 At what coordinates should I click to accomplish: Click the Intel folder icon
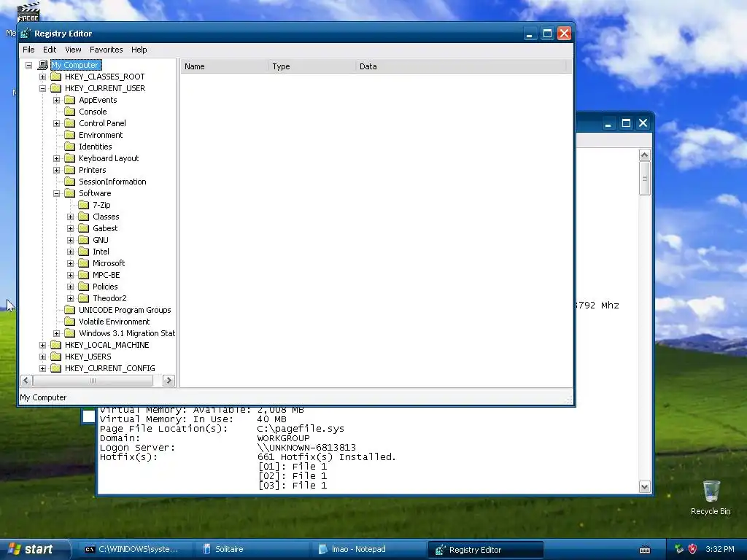[84, 252]
